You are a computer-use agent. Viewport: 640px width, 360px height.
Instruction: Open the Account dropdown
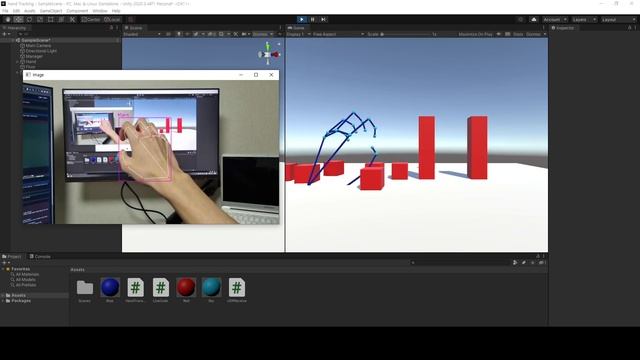pos(555,20)
